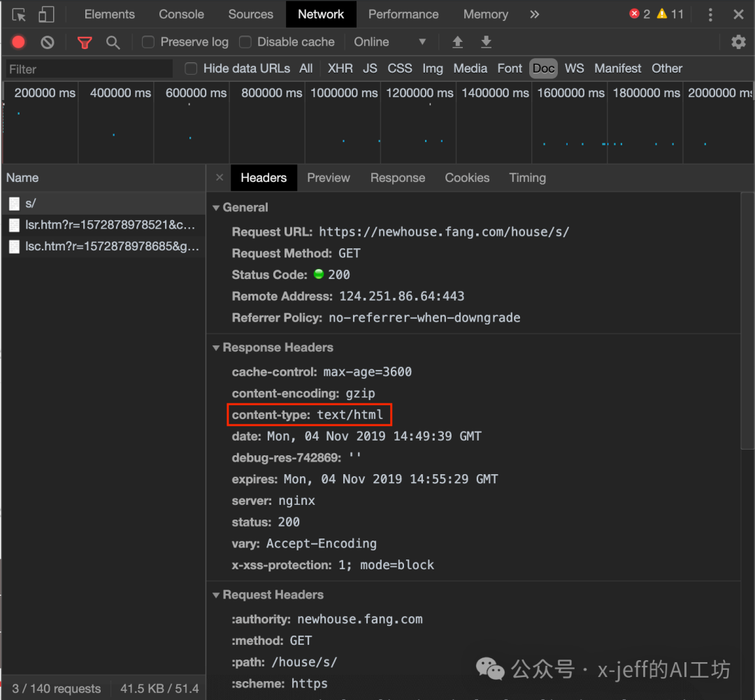Screen dimensions: 755x700
Task: Click the 3 / 140 requests status
Action: 57,688
